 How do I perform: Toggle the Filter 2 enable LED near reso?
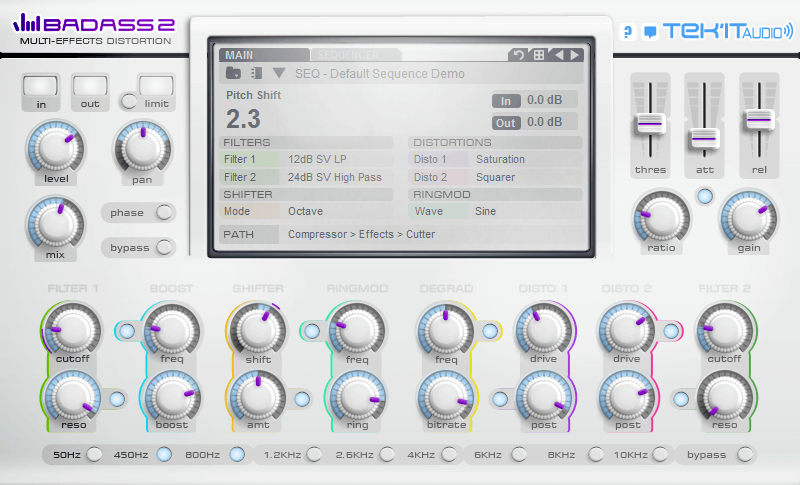tap(681, 399)
